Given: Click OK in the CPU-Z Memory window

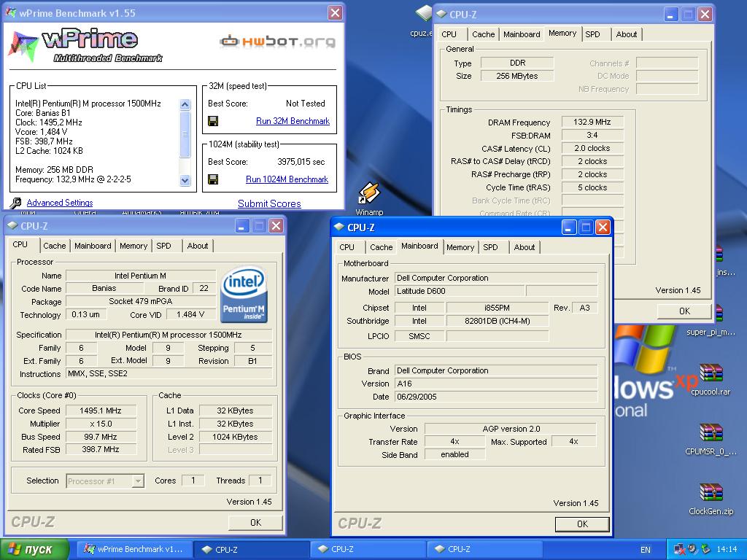Looking at the screenshot, I should [684, 311].
